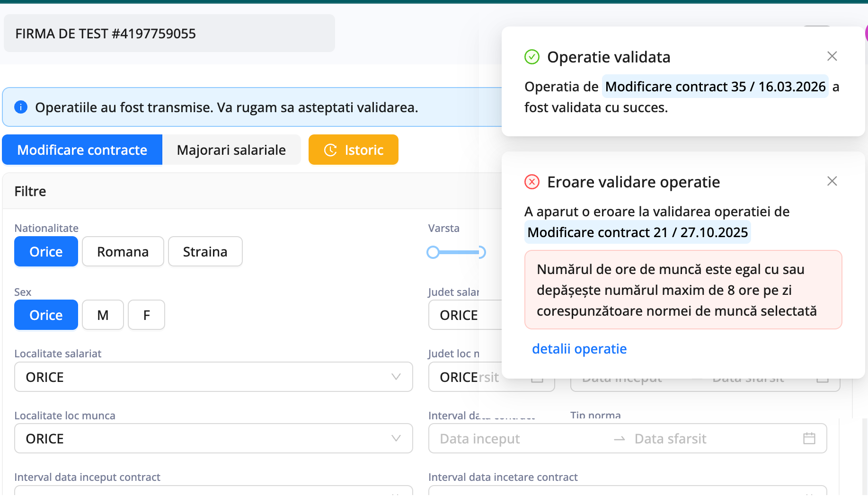Click the green checkmark icon in Operatie validata
The image size is (868, 496).
[532, 56]
